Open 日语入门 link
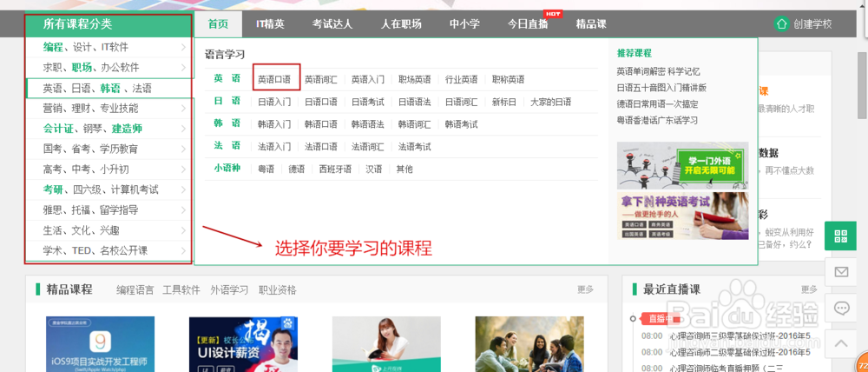Screen dimensions: 868x372 point(274,102)
